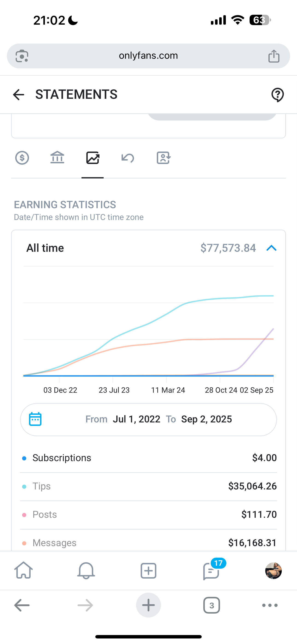Change the From Jul 1, 2022 date

tap(136, 419)
